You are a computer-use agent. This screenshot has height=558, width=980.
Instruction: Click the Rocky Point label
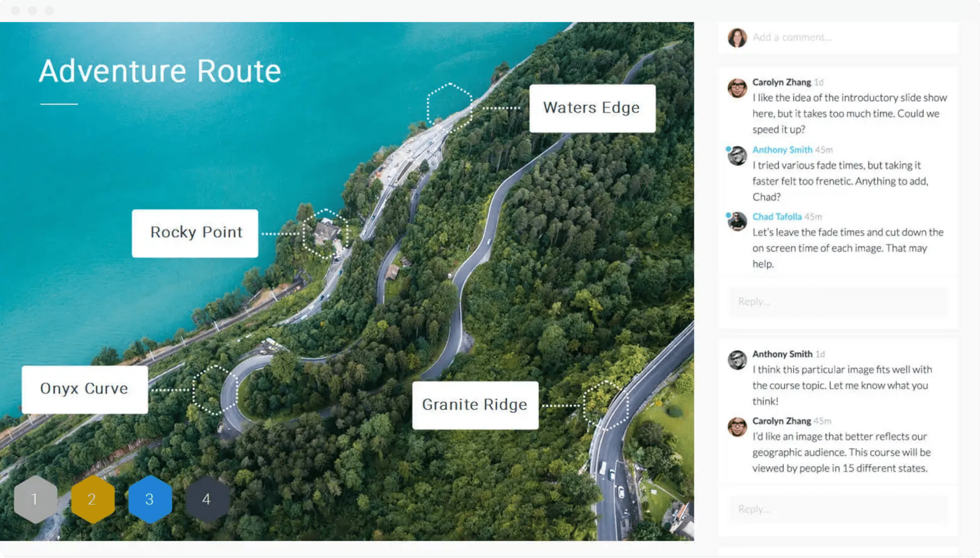pyautogui.click(x=195, y=233)
